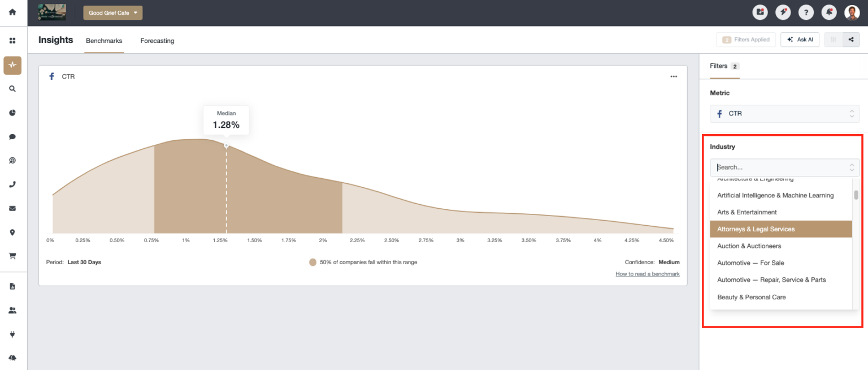Open the shopping cart icon
This screenshot has height=370, width=868.
(x=12, y=256)
